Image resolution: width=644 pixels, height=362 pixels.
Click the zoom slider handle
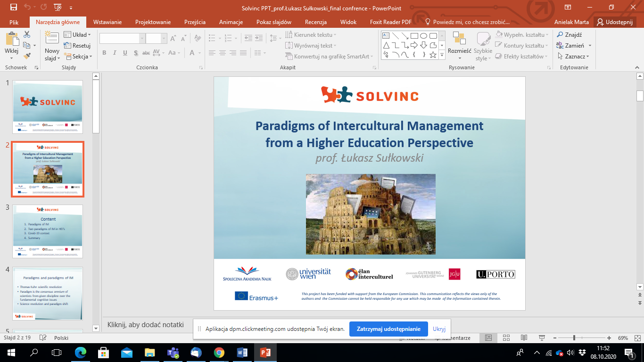[x=574, y=338]
